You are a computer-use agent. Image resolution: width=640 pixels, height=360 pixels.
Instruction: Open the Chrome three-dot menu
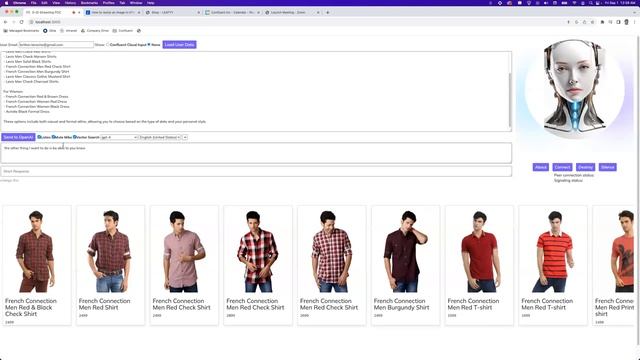coord(635,22)
